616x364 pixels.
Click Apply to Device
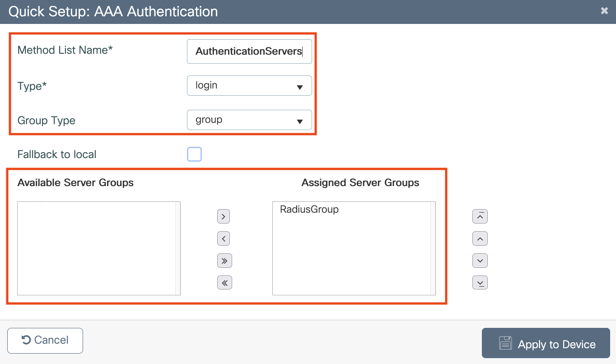(546, 344)
